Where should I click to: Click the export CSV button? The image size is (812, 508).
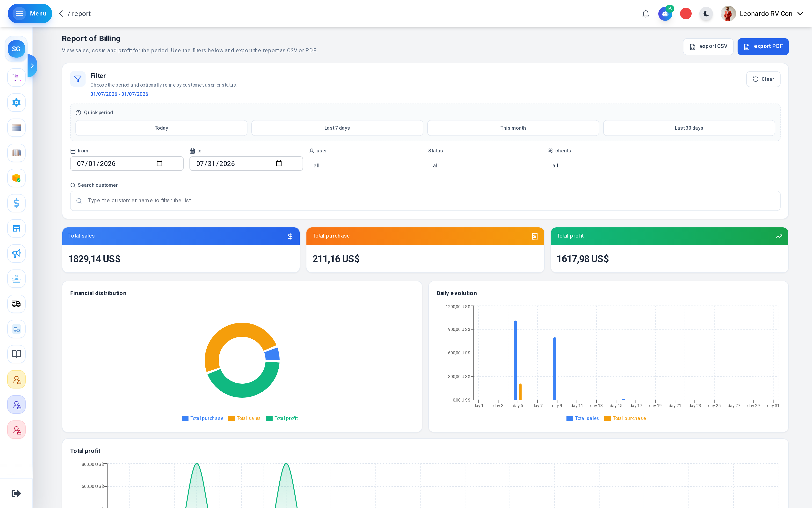click(x=708, y=46)
